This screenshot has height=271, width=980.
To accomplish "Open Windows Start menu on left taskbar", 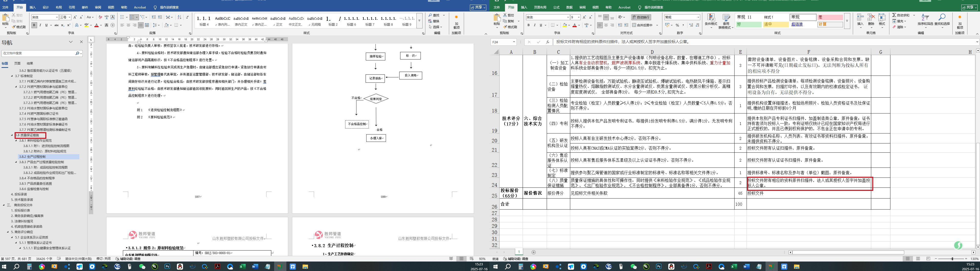I will 4,266.
